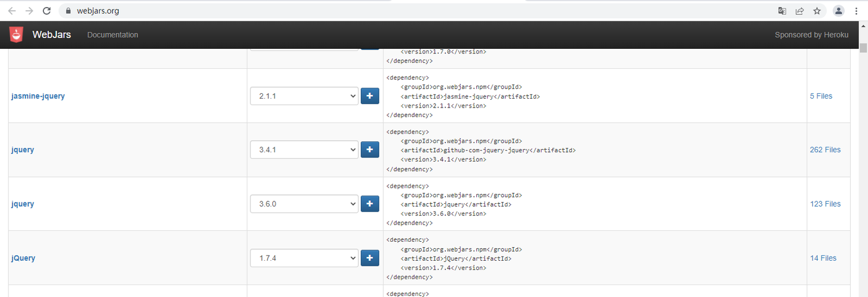
Task: Open the browser profile avatar
Action: tap(838, 11)
